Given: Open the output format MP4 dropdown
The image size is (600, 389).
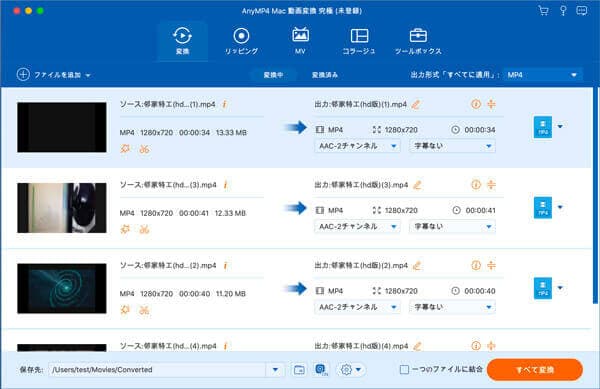Looking at the screenshot, I should point(543,75).
